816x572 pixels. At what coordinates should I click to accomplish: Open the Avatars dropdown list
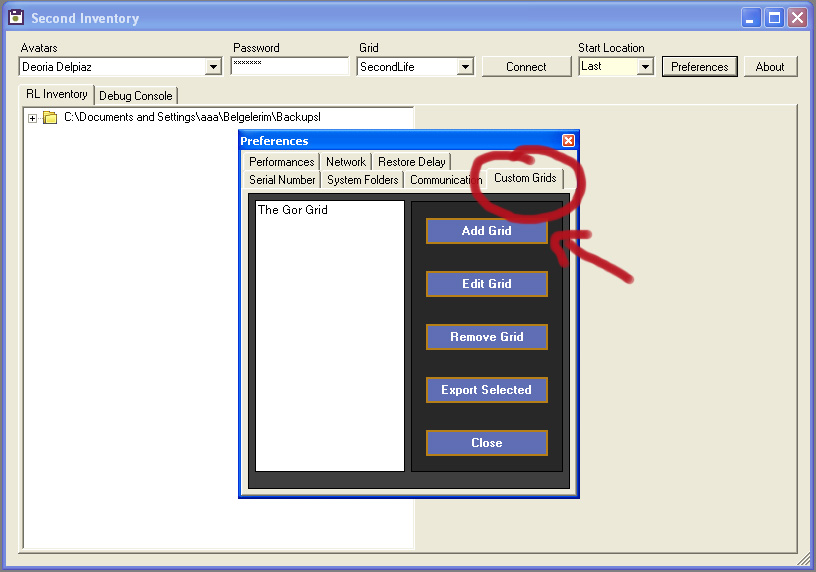tap(213, 67)
